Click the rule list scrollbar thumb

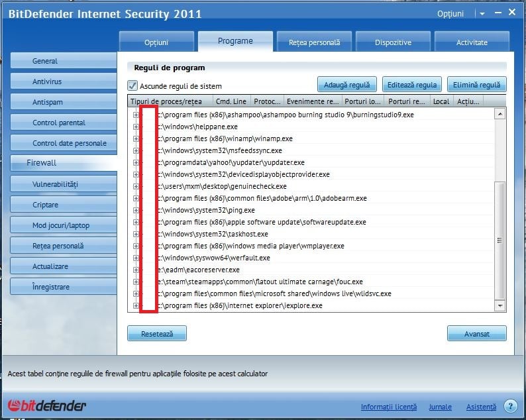pyautogui.click(x=500, y=240)
